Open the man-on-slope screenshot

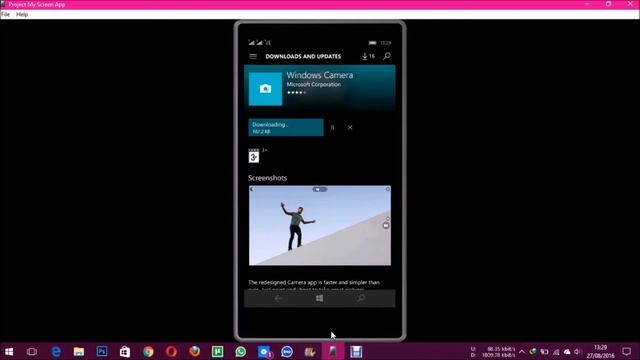click(x=320, y=225)
